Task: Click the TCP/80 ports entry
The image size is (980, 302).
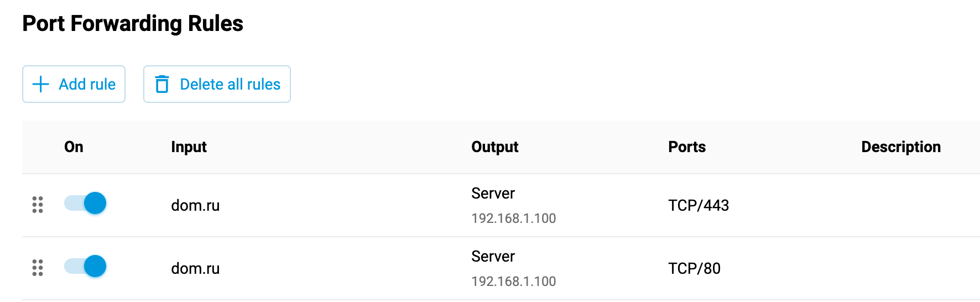Action: coord(694,268)
